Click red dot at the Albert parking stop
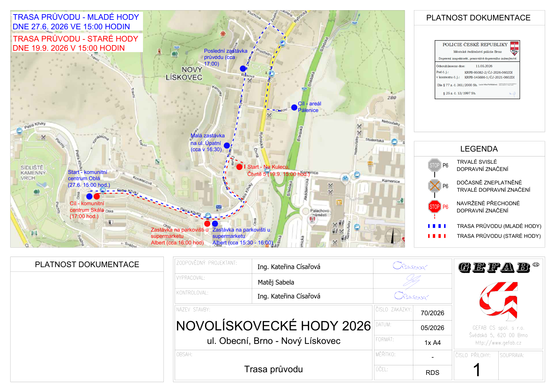The height and width of the screenshot is (392, 555). pyautogui.click(x=207, y=224)
